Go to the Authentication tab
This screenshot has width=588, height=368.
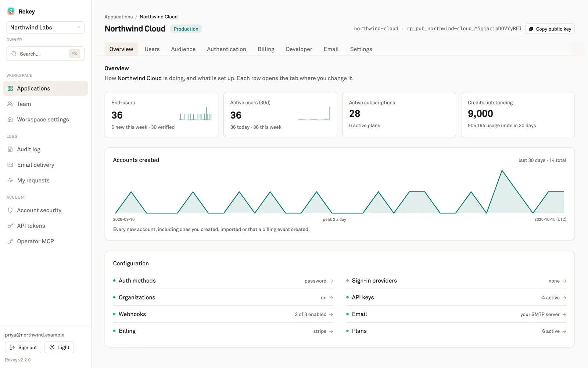[x=226, y=49]
